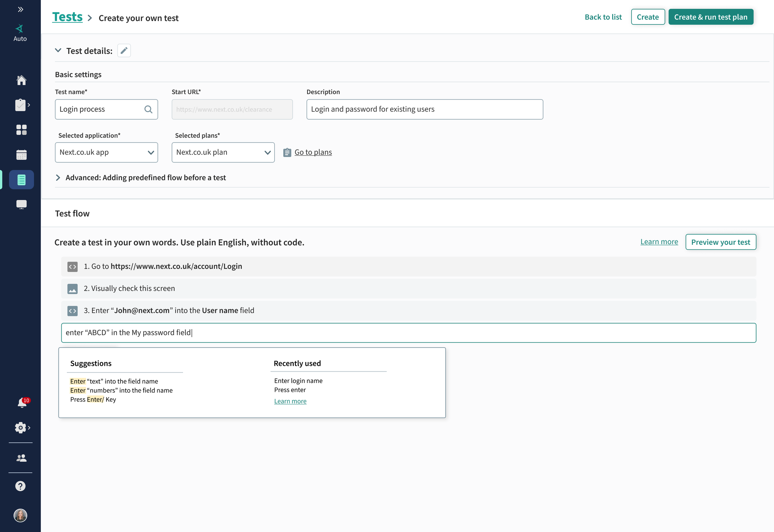Viewport: 774px width, 532px height.
Task: Choose recently used Enter login name
Action: (x=298, y=381)
